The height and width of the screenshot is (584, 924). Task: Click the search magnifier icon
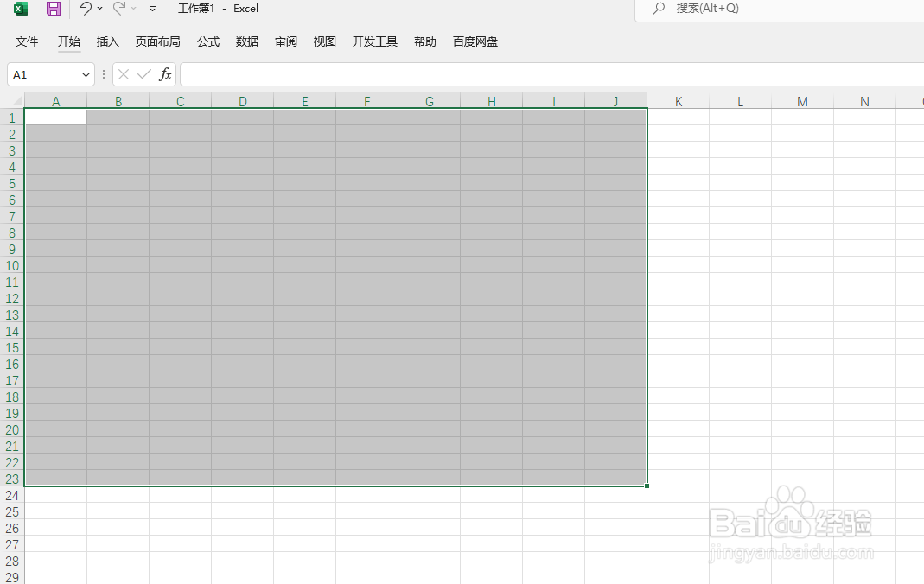[x=659, y=9]
